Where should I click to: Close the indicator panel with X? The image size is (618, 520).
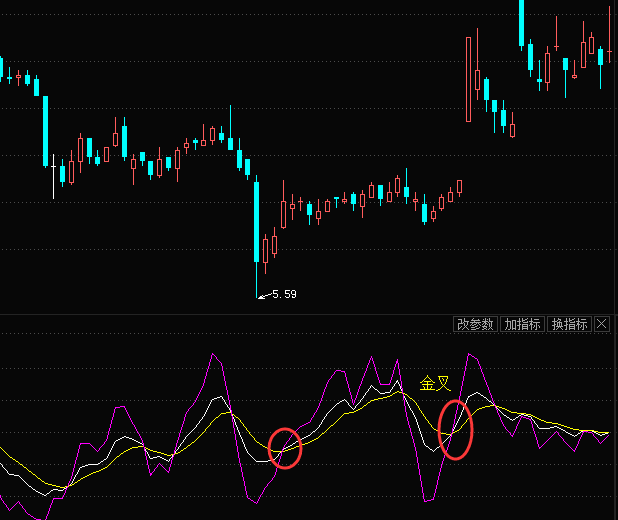[x=602, y=324]
